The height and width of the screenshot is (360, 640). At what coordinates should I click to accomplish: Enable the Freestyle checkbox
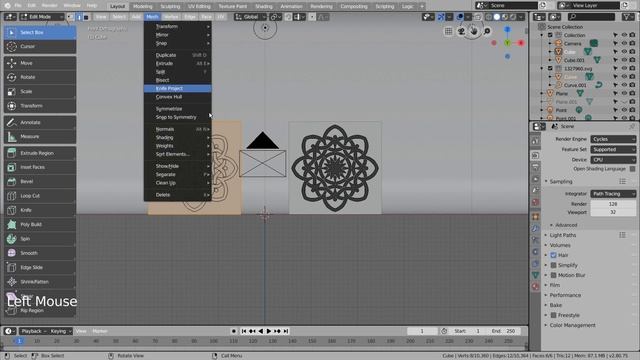tap(553, 315)
